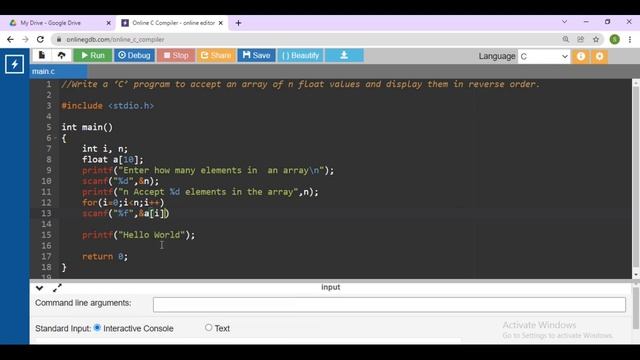Click the #include <stdio.h> line

(x=108, y=106)
